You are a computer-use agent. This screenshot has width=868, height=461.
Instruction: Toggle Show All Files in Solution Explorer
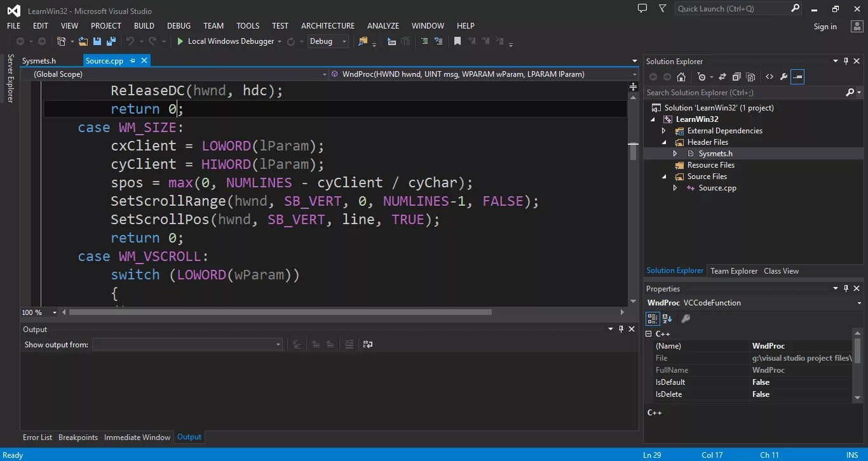coord(750,77)
